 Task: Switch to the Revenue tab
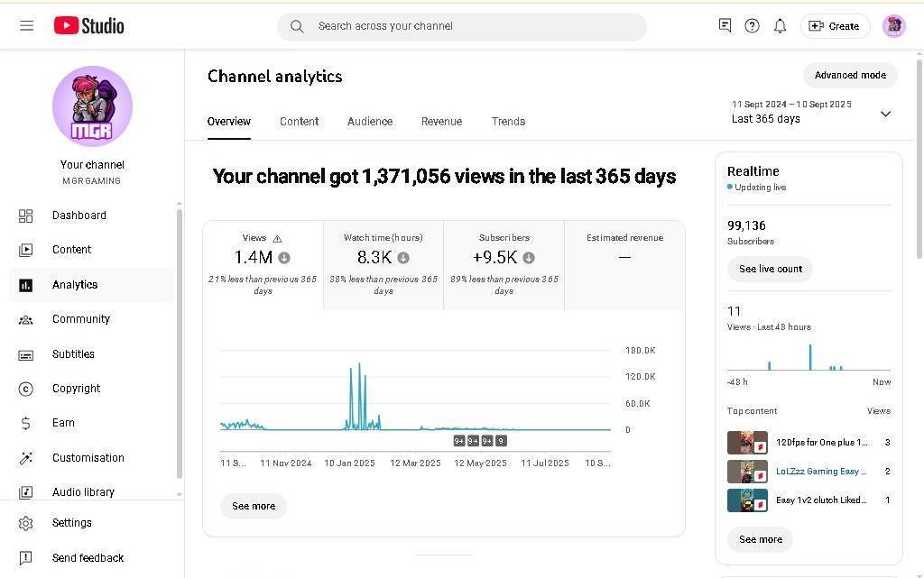point(441,122)
